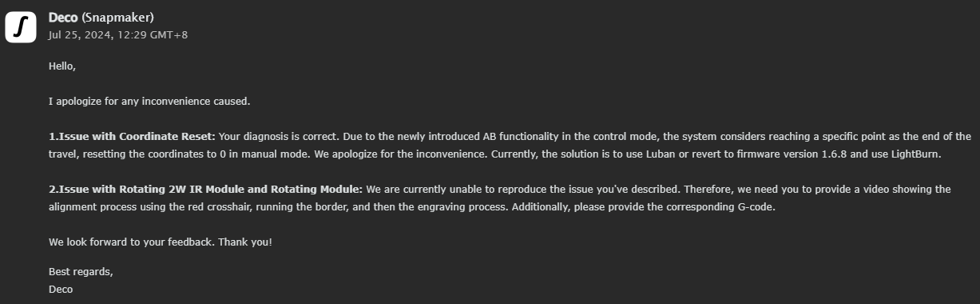This screenshot has width=980, height=304.
Task: Click the "Best regards," closing line
Action: pos(81,272)
